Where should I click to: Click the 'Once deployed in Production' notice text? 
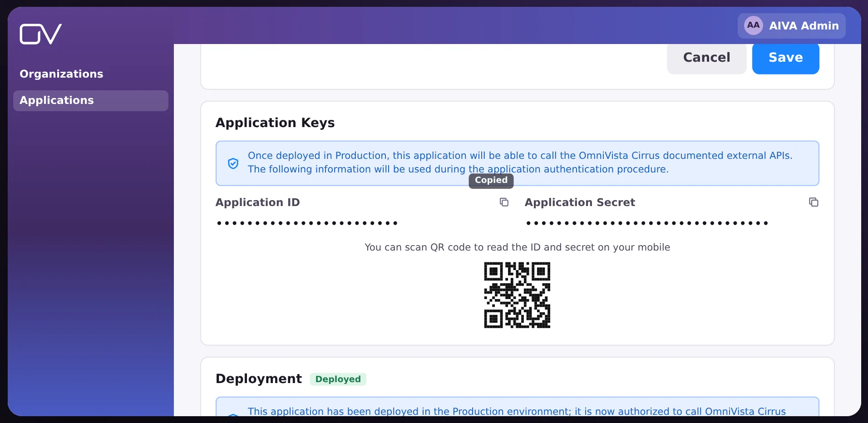coord(520,162)
